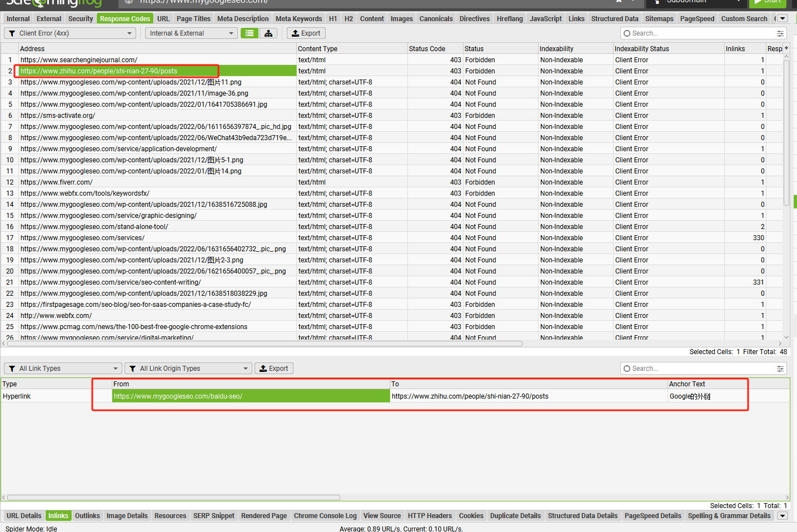
Task: Open upper search filter options icon
Action: click(x=780, y=33)
